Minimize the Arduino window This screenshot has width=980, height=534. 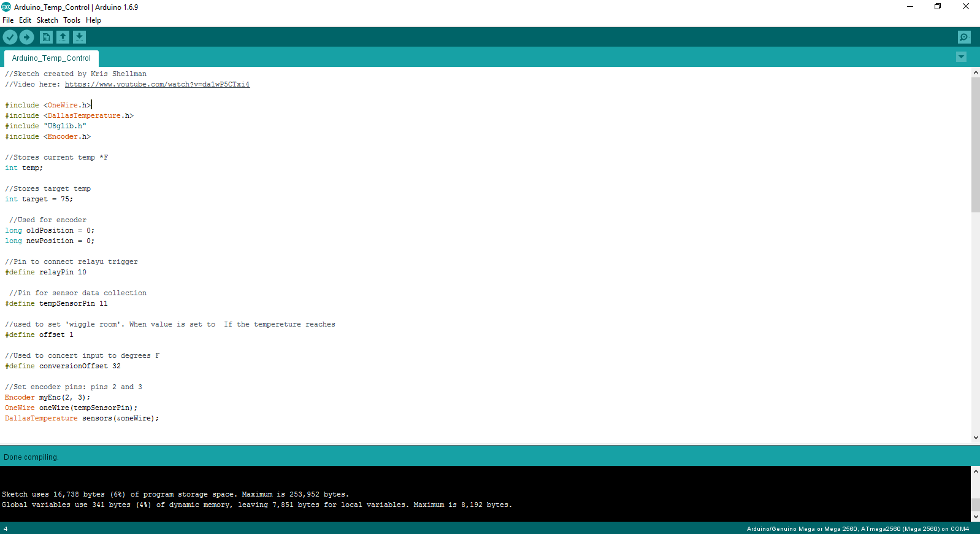[910, 7]
